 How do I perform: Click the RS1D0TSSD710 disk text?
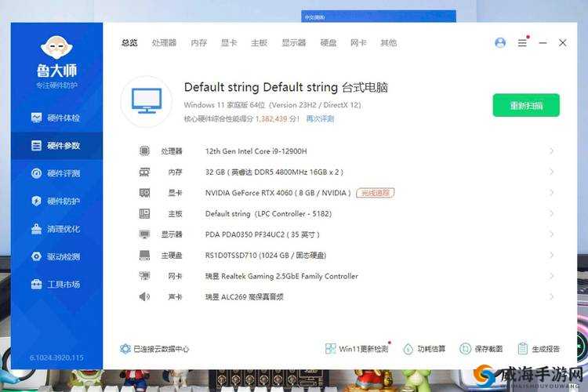(266, 256)
